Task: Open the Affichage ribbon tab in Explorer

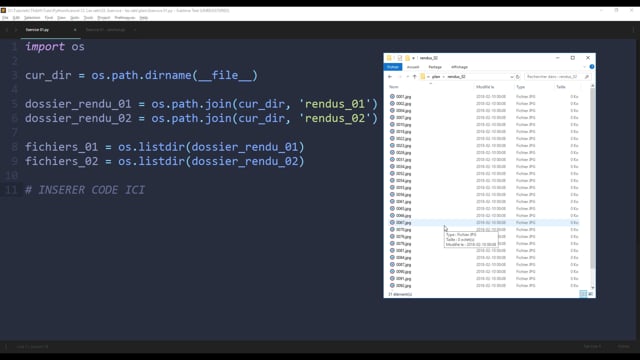Action: (460, 67)
